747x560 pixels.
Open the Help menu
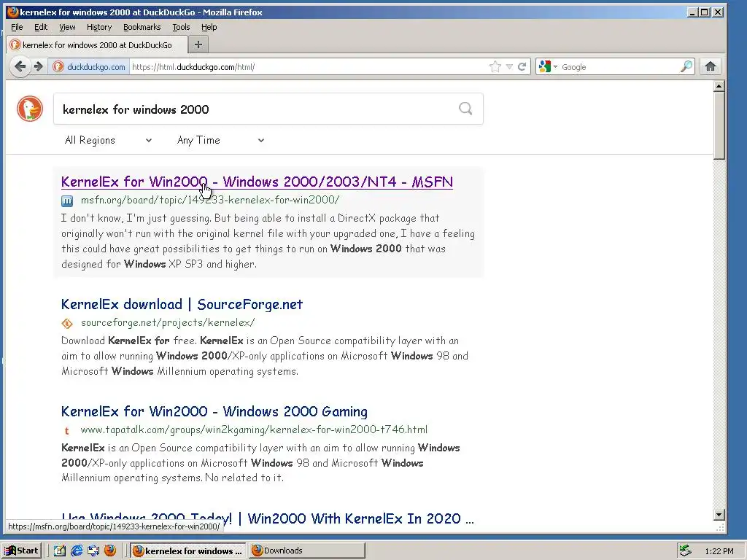pyautogui.click(x=209, y=27)
